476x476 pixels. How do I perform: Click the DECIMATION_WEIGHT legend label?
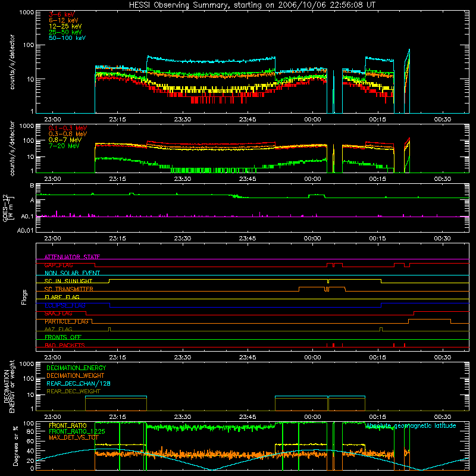pos(76,375)
